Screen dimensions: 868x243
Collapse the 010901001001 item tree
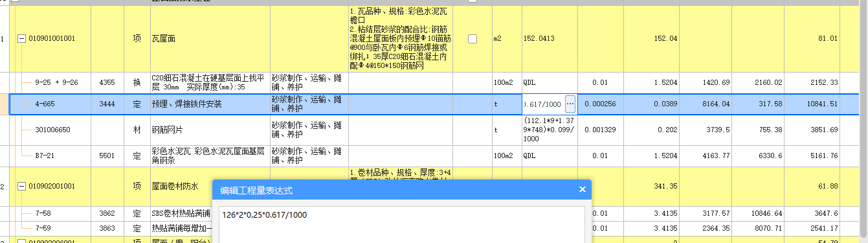tap(21, 39)
